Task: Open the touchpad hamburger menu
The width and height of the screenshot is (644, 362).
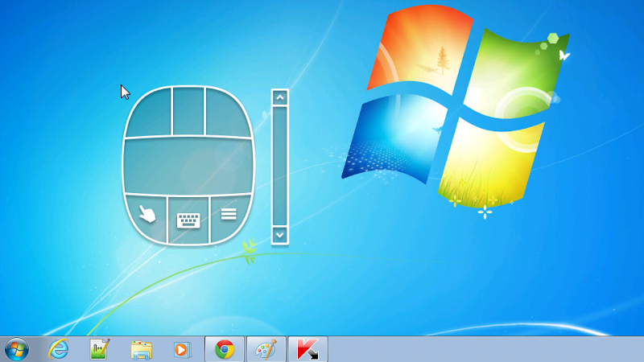Action: point(229,214)
